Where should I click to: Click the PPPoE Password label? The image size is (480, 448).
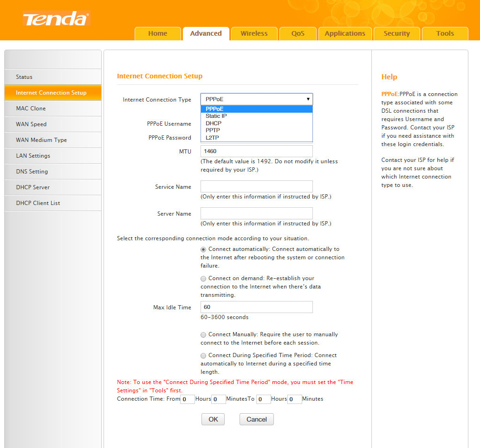[x=169, y=138]
